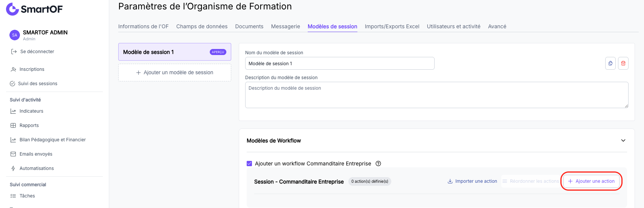Image resolution: width=644 pixels, height=208 pixels.
Task: Open Suivi des sessions
Action: click(38, 84)
